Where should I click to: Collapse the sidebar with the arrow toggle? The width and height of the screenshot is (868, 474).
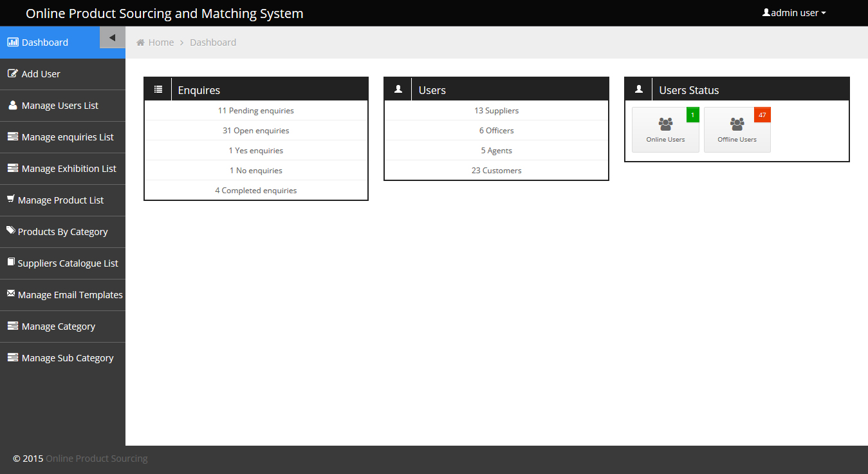(x=113, y=37)
